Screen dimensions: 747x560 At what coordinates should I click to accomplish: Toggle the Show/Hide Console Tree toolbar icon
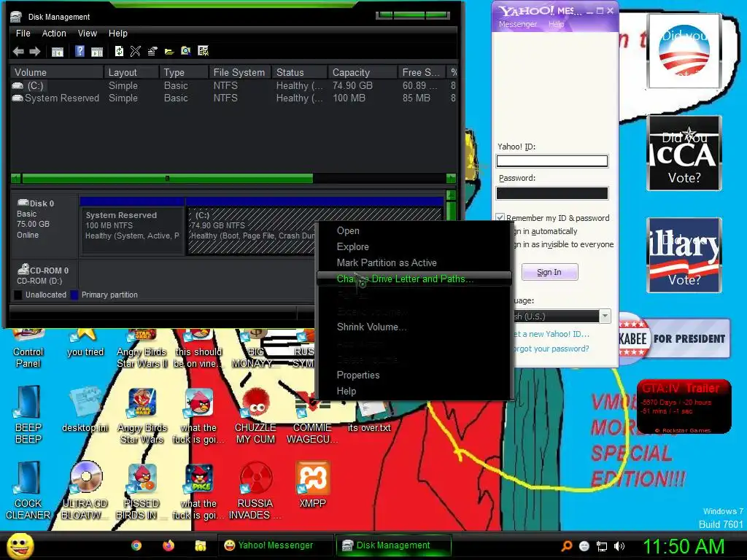click(x=58, y=52)
